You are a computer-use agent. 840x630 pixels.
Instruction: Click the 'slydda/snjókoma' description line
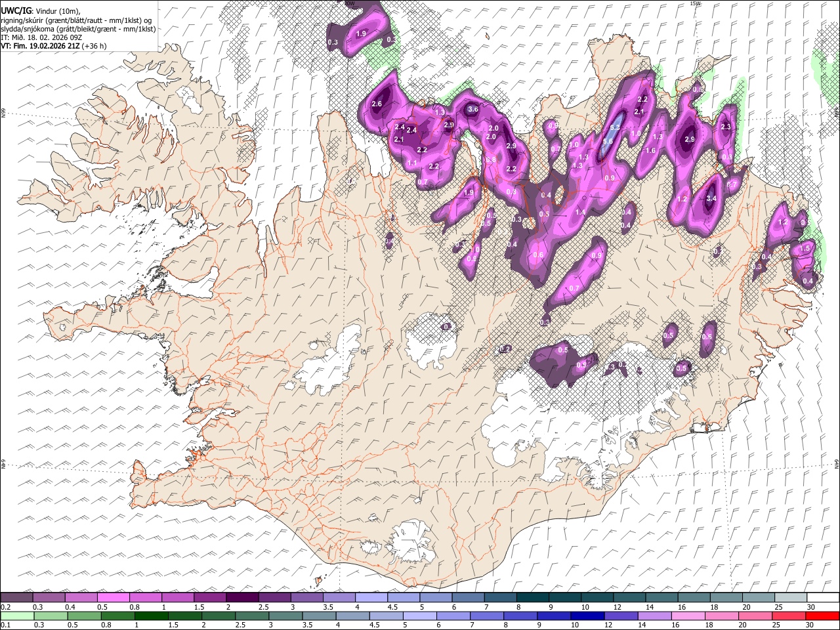pos(79,29)
